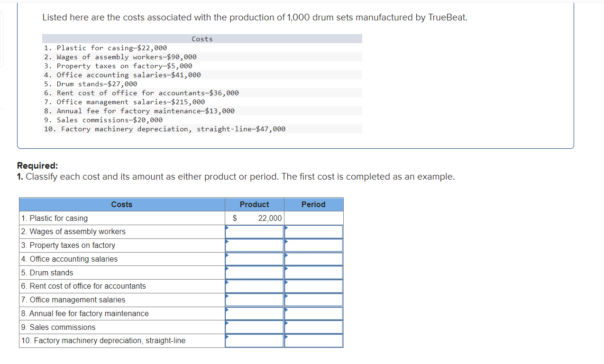604x364 pixels.
Task: Click the Period cell for Office accounting salaries
Action: click(x=313, y=259)
